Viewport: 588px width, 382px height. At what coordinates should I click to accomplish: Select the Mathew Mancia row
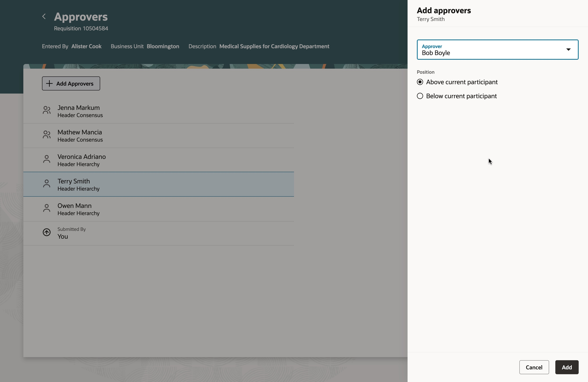[x=159, y=136]
